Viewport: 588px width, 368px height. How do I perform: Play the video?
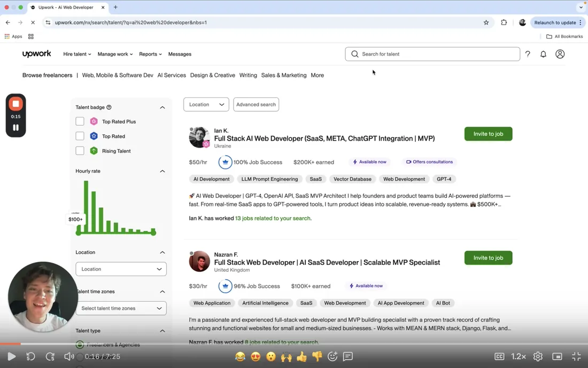coord(12,356)
